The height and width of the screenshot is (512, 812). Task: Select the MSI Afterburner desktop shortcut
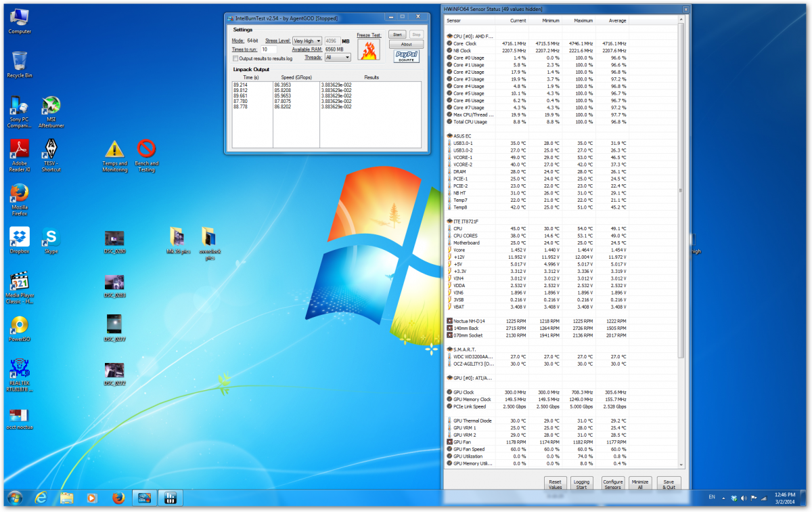(51, 113)
